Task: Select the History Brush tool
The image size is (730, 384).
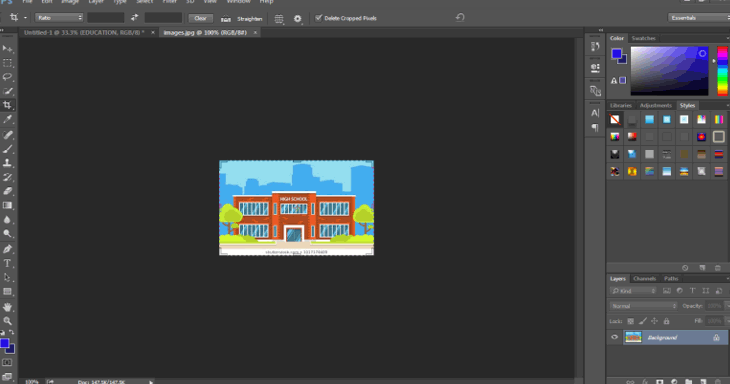Action: pyautogui.click(x=7, y=177)
